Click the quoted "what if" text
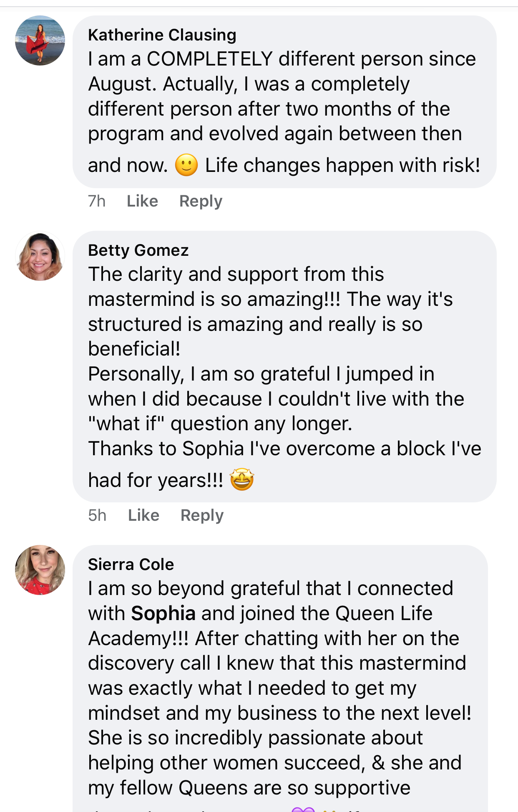The image size is (518, 812). point(126,424)
